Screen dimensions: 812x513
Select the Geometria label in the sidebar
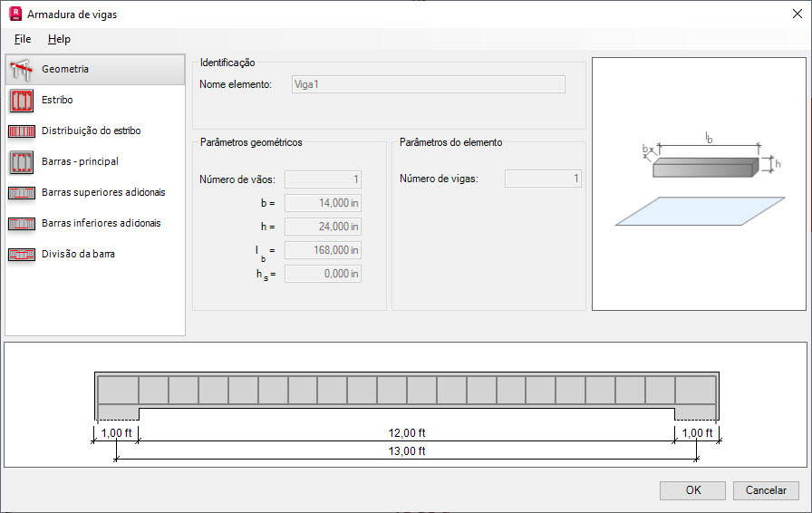point(65,69)
